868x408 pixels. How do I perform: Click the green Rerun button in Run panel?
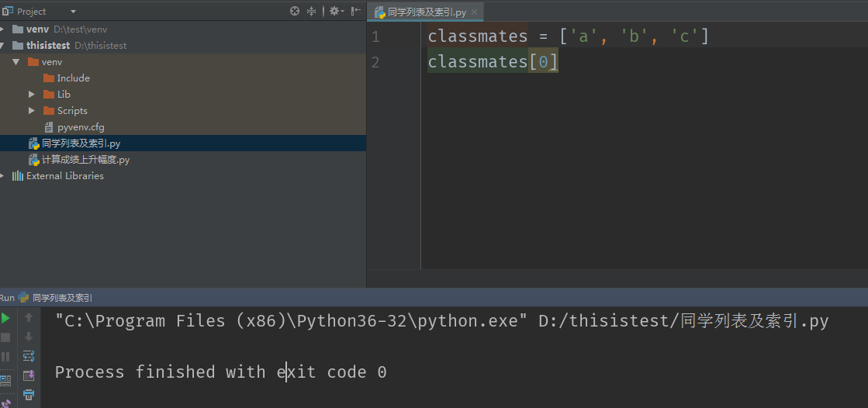(x=5, y=318)
